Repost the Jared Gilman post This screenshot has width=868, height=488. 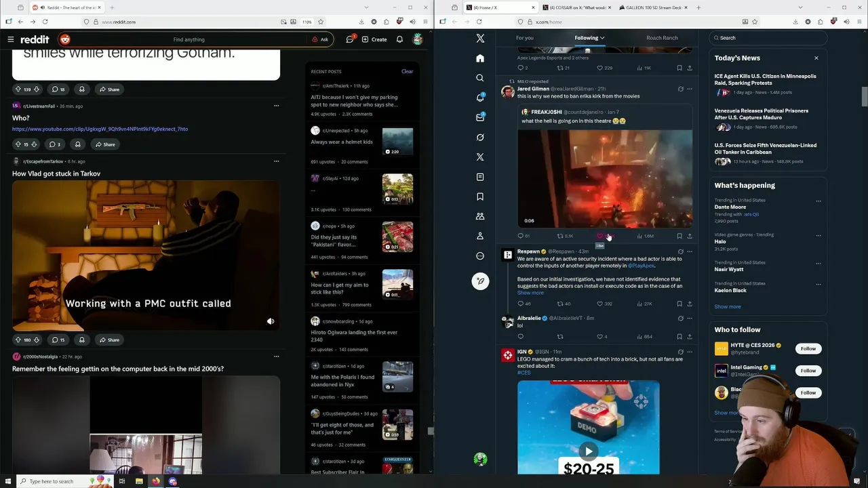pos(560,236)
